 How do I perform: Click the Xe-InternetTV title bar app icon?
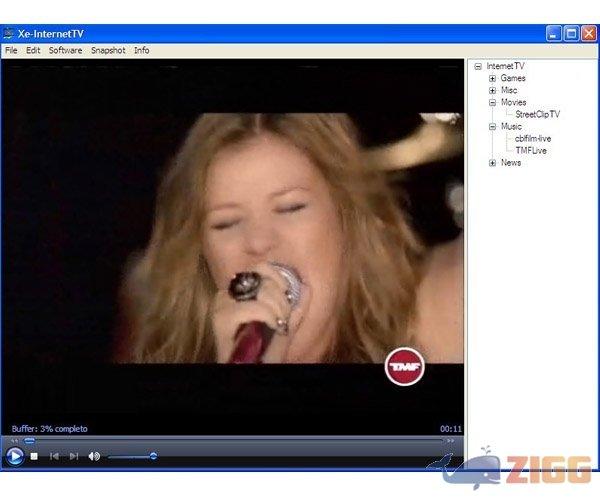[9, 33]
